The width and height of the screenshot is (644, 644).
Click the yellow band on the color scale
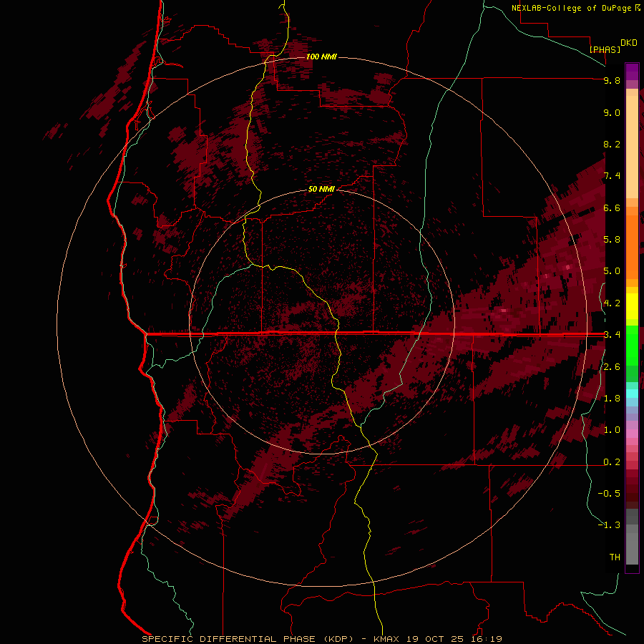pyautogui.click(x=632, y=306)
